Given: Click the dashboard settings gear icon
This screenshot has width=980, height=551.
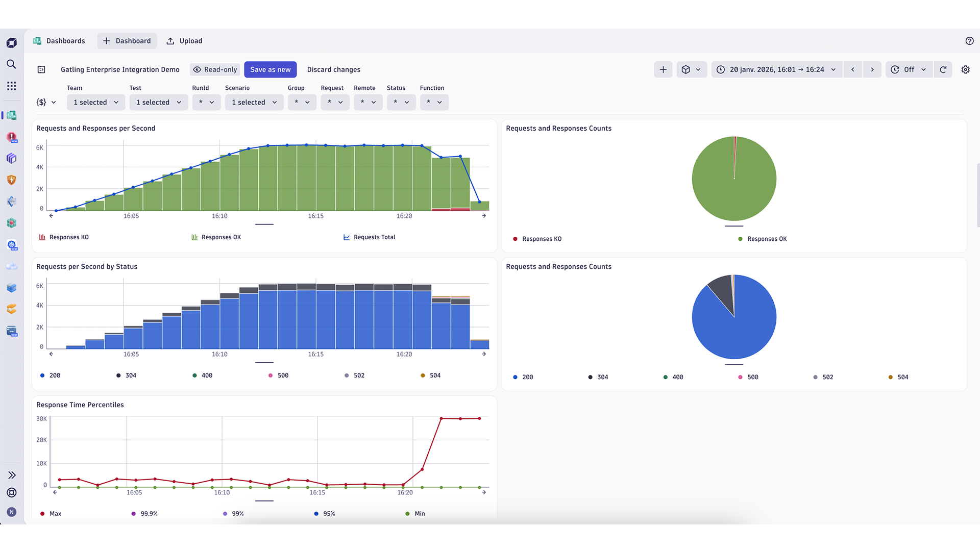Looking at the screenshot, I should tap(965, 69).
